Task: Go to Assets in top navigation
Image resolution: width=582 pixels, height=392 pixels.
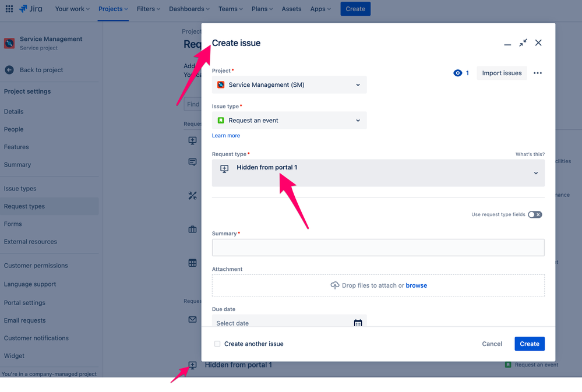Action: click(x=291, y=9)
